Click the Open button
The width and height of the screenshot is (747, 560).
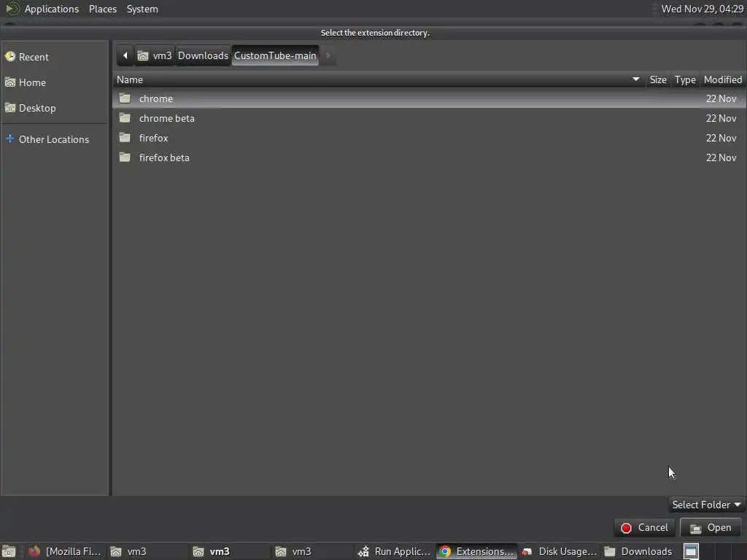click(x=711, y=528)
